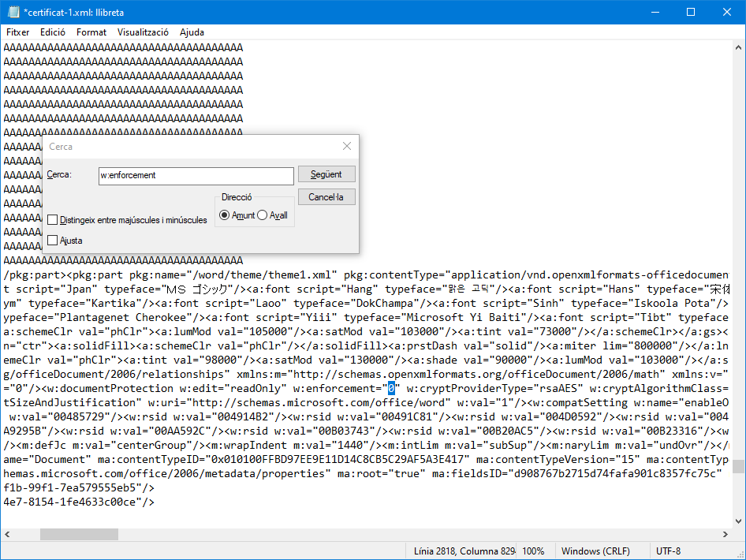Select the Avall direction radio button
This screenshot has width=746, height=560.
point(263,215)
